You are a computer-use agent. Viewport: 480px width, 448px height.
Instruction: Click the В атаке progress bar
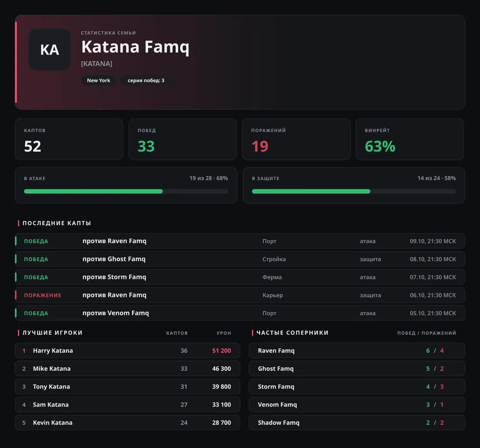(126, 191)
